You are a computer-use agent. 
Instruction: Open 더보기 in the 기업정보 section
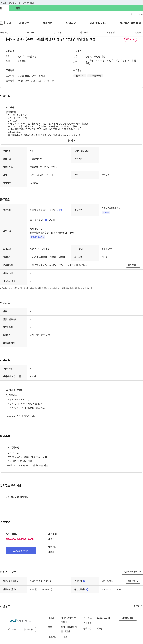click(138, 606)
